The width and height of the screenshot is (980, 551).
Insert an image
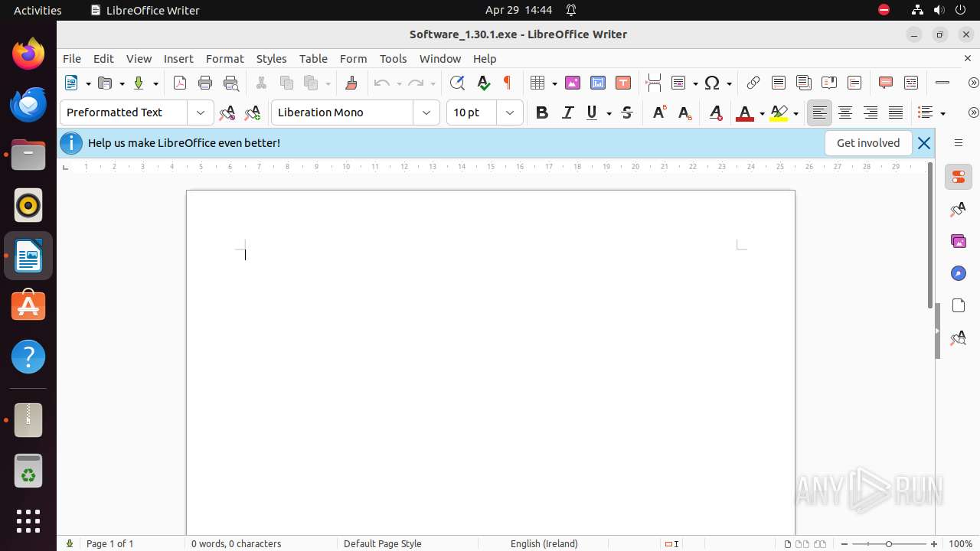point(572,83)
